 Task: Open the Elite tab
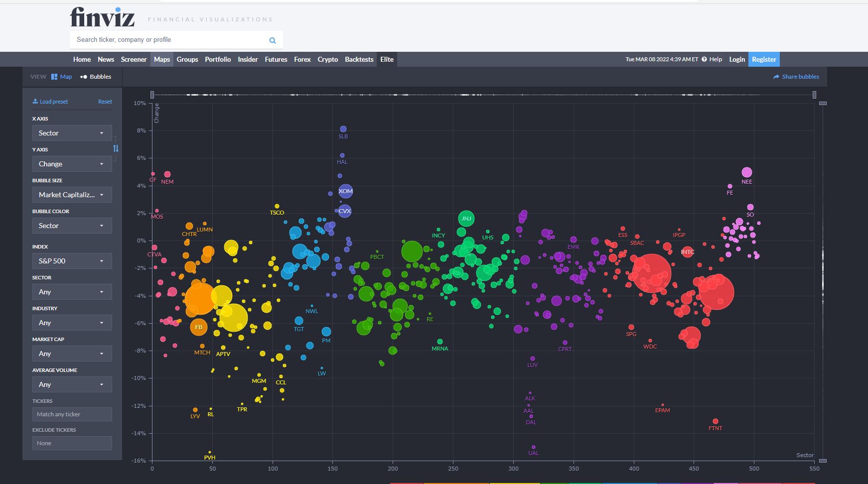(387, 59)
